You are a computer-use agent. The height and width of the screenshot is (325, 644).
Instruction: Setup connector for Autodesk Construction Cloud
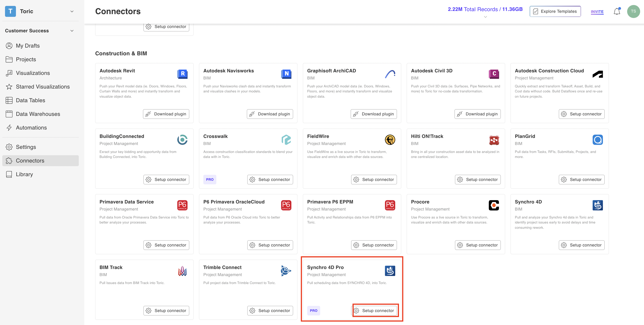coord(582,114)
